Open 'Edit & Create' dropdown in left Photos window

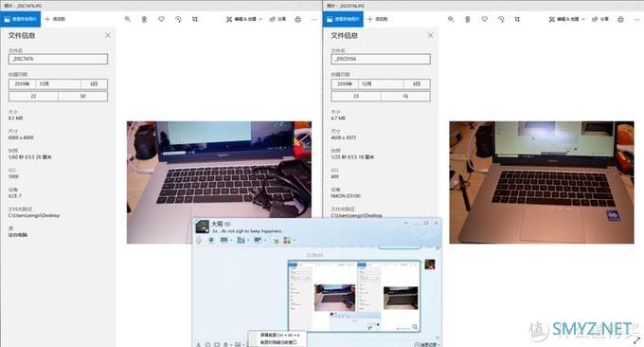point(244,19)
